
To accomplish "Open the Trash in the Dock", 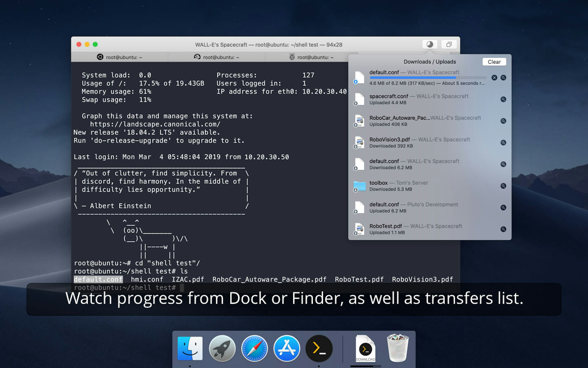I will click(x=398, y=349).
